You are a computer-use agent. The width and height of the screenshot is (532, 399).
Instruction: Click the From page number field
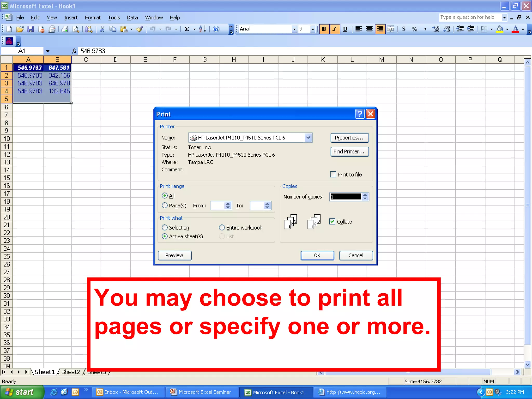tap(218, 205)
